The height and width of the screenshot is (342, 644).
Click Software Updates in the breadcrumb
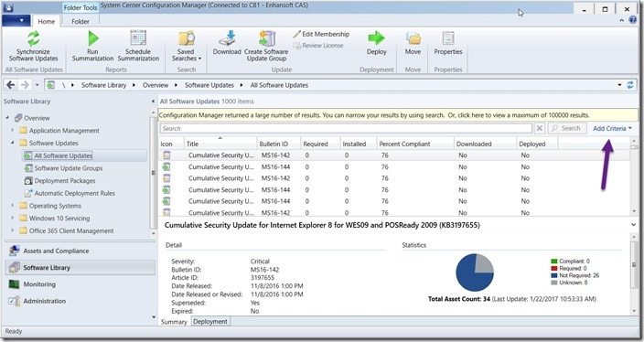point(209,85)
